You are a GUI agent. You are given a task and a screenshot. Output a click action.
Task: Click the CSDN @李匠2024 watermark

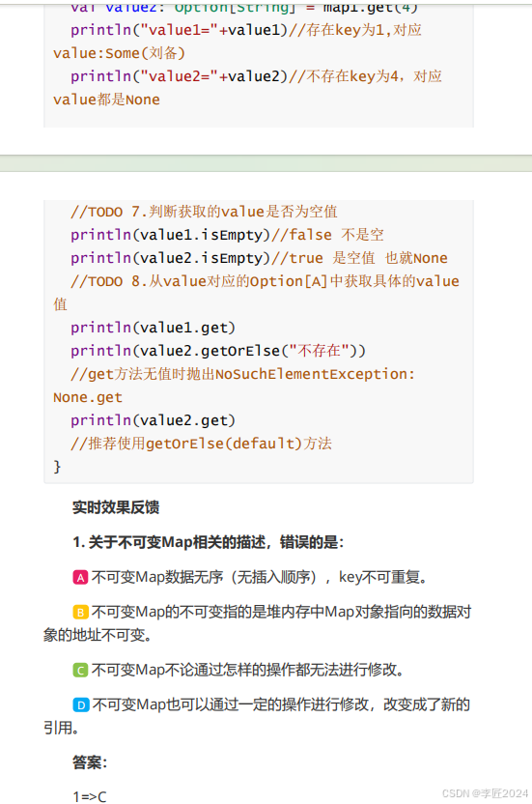click(485, 793)
